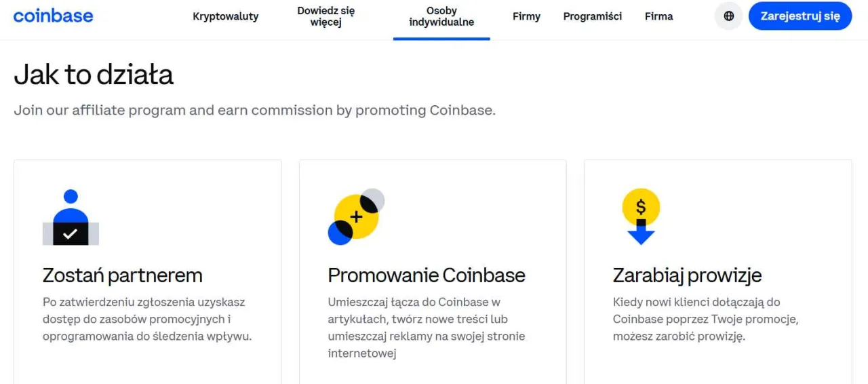Click the Zostań partnerem description text
Screen dimensions: 868x384
point(146,319)
